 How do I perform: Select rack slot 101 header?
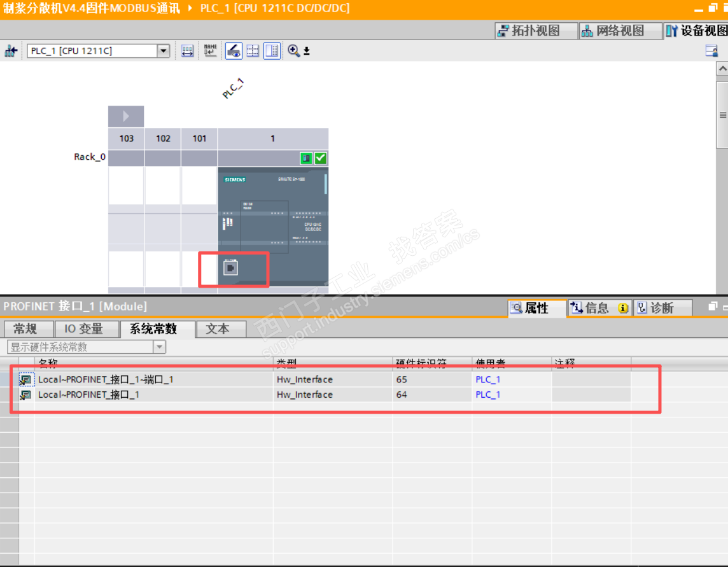pos(199,138)
